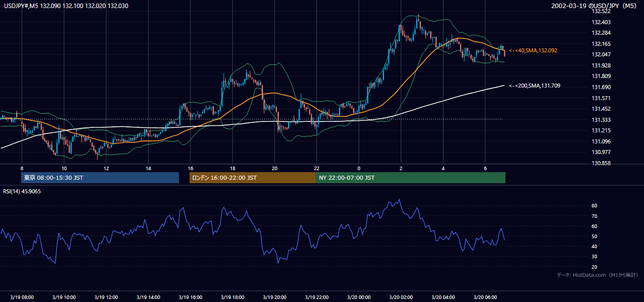The height and width of the screenshot is (302, 644).
Task: Click date label 3/20 00:00
Action: pyautogui.click(x=359, y=297)
